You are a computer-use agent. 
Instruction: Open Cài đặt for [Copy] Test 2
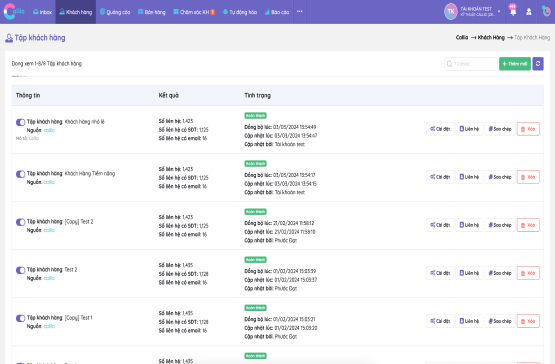440,225
